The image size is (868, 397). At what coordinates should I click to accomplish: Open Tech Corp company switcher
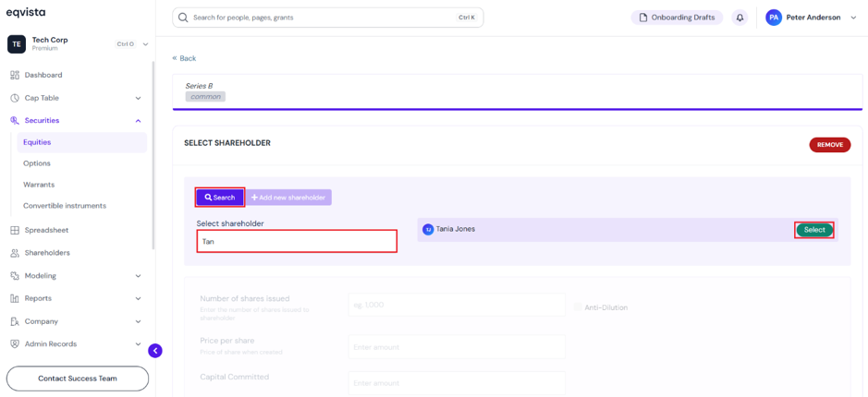(78, 43)
